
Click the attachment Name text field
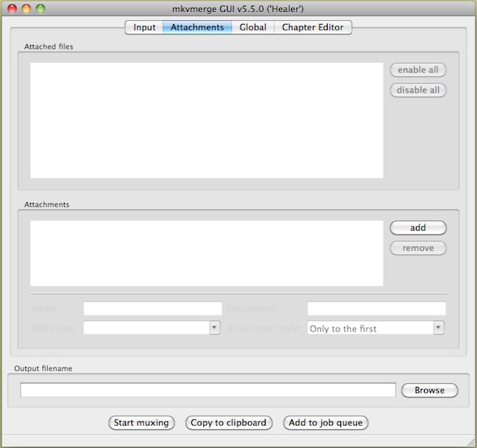(153, 308)
